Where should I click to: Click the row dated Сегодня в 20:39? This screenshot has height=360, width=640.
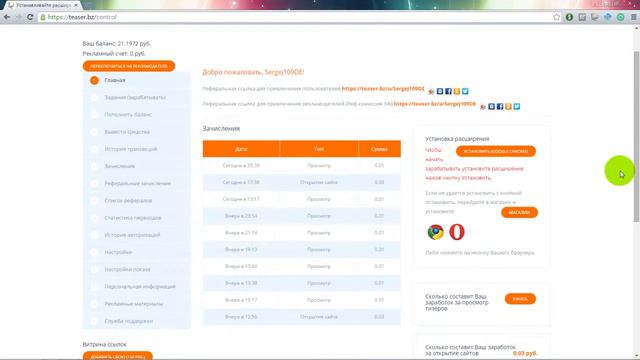302,165
